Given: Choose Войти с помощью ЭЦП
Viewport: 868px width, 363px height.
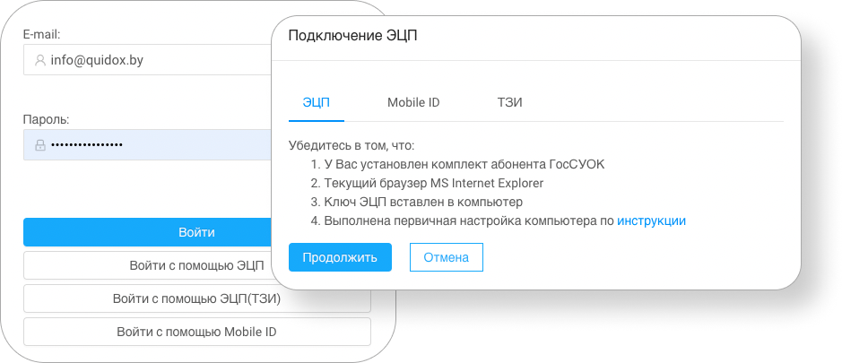Looking at the screenshot, I should (x=148, y=265).
